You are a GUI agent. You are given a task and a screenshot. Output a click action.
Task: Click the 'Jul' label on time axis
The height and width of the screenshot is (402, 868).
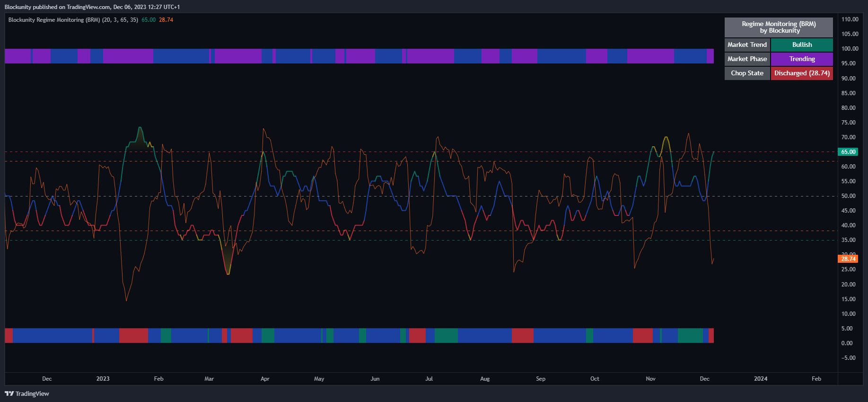429,379
